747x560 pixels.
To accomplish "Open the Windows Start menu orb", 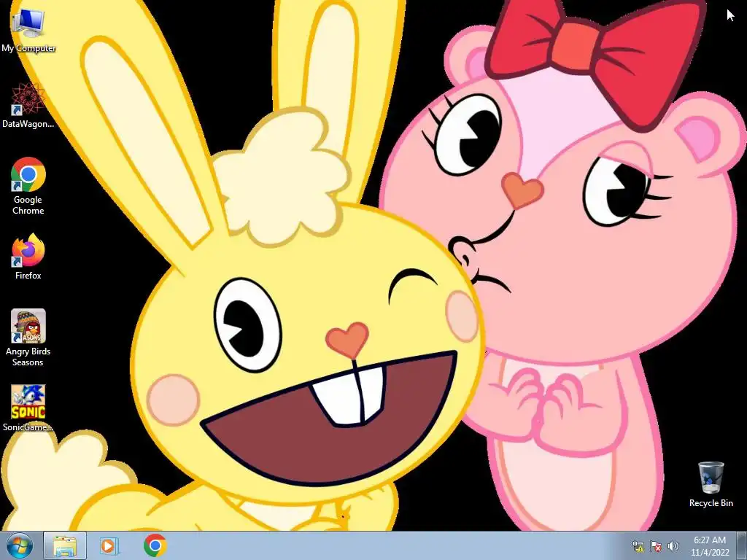I will 19,545.
